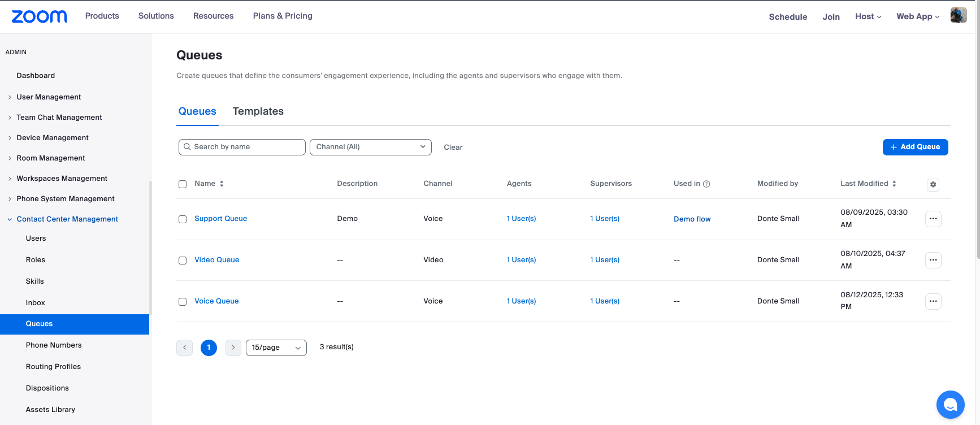Screen dimensions: 980x425
Task: Sort the table by Name
Action: click(222, 184)
